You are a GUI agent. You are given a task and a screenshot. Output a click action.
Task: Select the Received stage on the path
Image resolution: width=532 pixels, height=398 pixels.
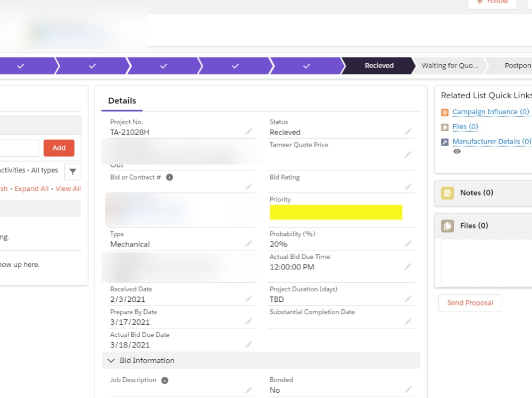378,65
